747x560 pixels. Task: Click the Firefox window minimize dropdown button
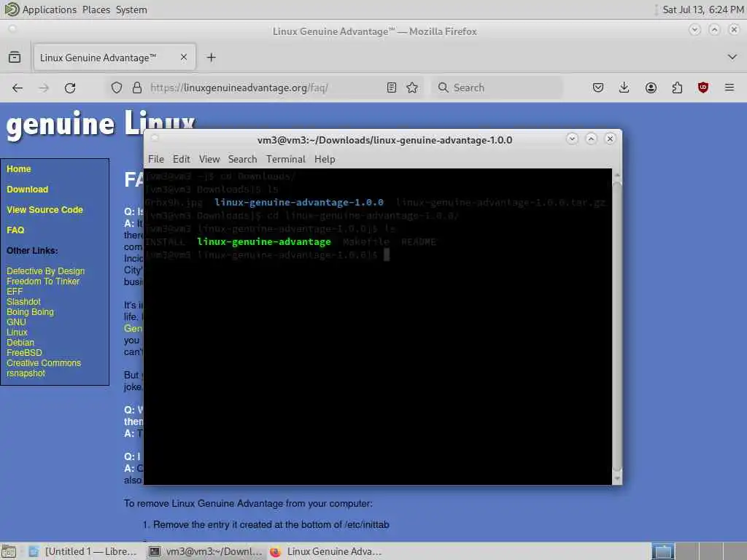tap(694, 30)
